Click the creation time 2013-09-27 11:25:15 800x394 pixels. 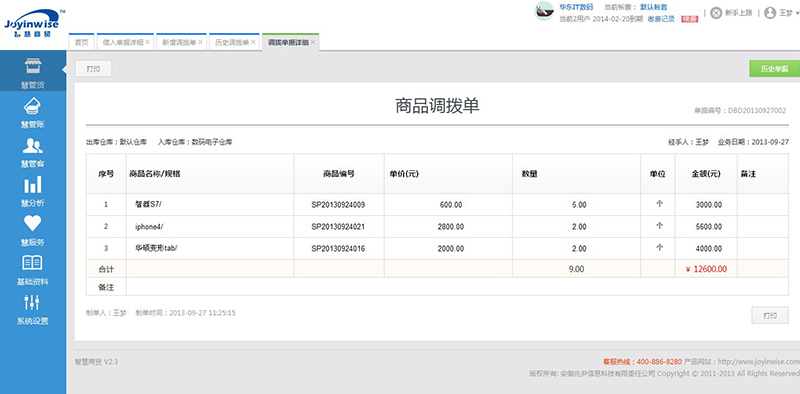202,312
